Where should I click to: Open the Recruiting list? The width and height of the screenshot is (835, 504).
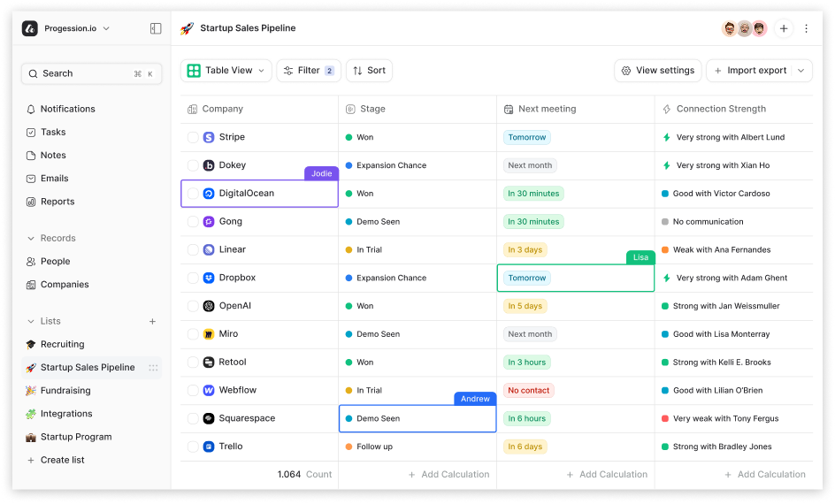click(55, 344)
